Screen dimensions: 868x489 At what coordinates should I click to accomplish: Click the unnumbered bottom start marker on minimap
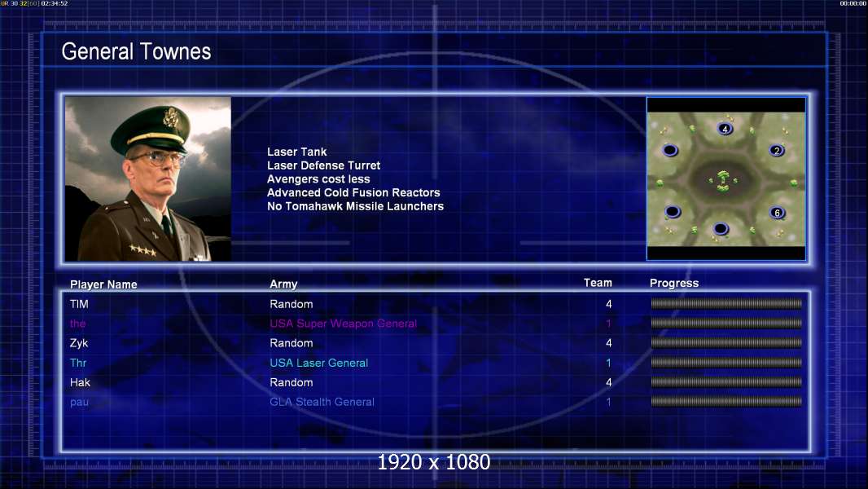coord(720,228)
